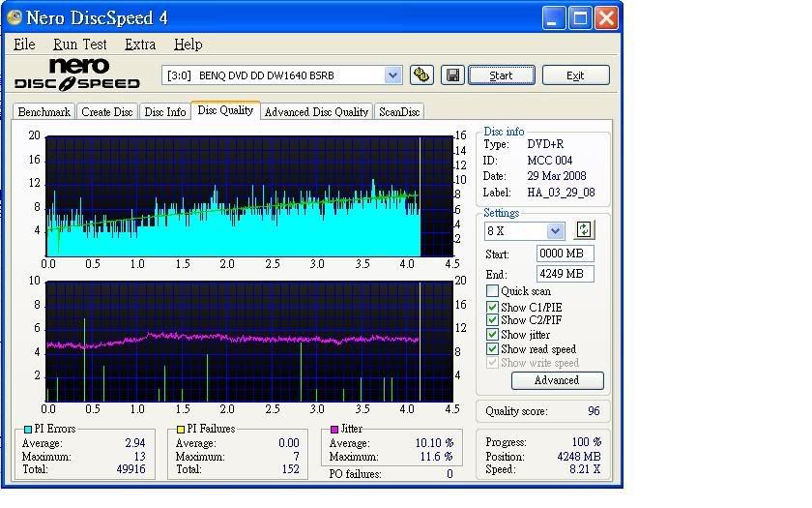The image size is (812, 508).
Task: Click the Advanced settings button
Action: (x=557, y=380)
